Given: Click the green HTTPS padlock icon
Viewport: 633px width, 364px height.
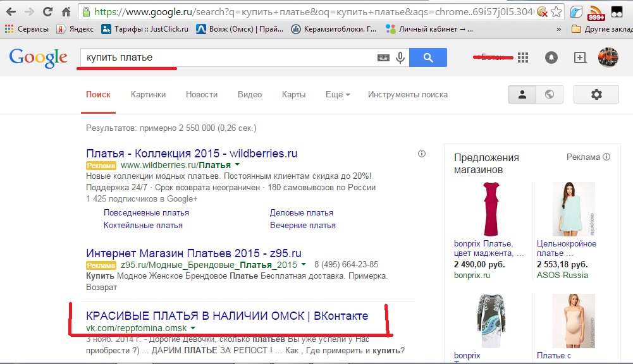Looking at the screenshot, I should pos(86,12).
